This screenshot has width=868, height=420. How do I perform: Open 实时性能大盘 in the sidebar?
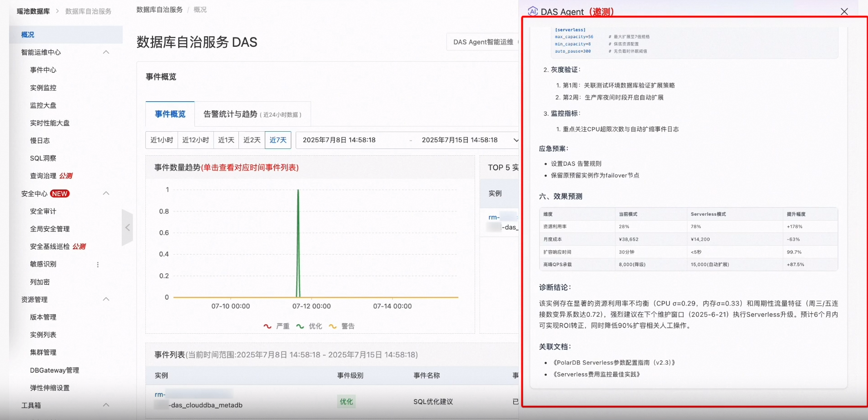point(50,123)
